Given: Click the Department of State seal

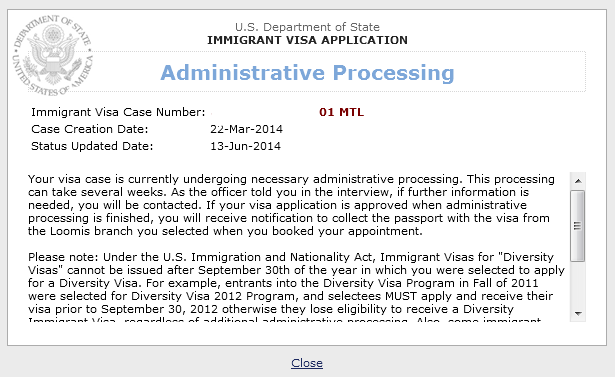Looking at the screenshot, I should (53, 55).
